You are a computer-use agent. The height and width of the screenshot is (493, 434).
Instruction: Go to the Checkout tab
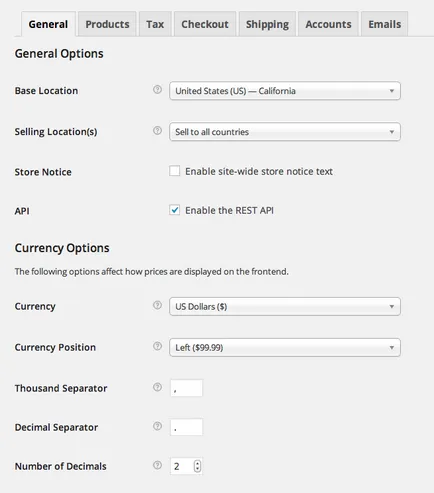click(205, 24)
